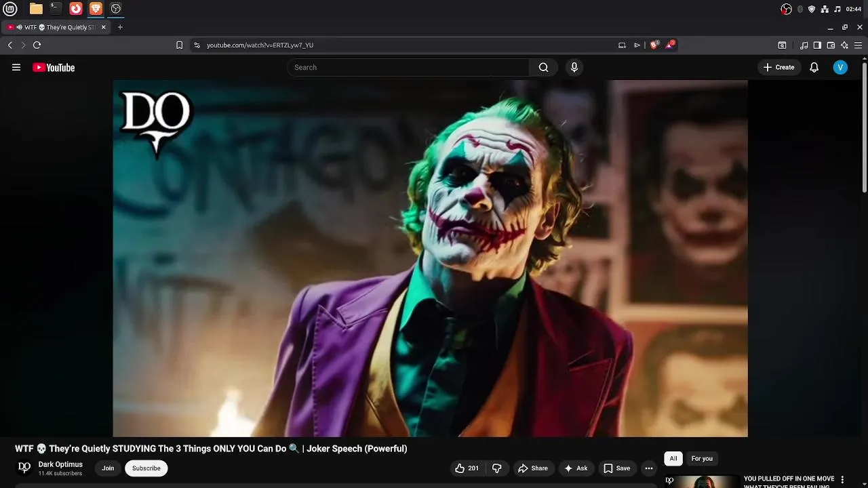Go forward in browser history
This screenshot has width=868, height=488.
click(x=23, y=45)
